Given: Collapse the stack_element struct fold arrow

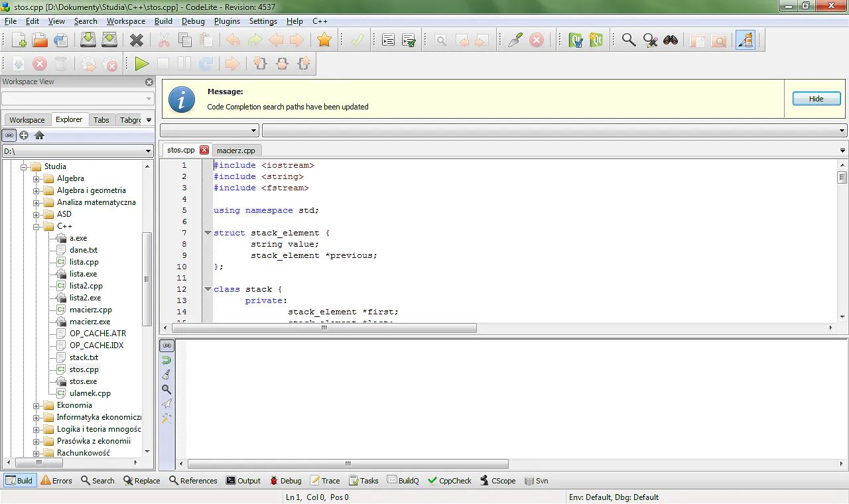Looking at the screenshot, I should click(208, 233).
